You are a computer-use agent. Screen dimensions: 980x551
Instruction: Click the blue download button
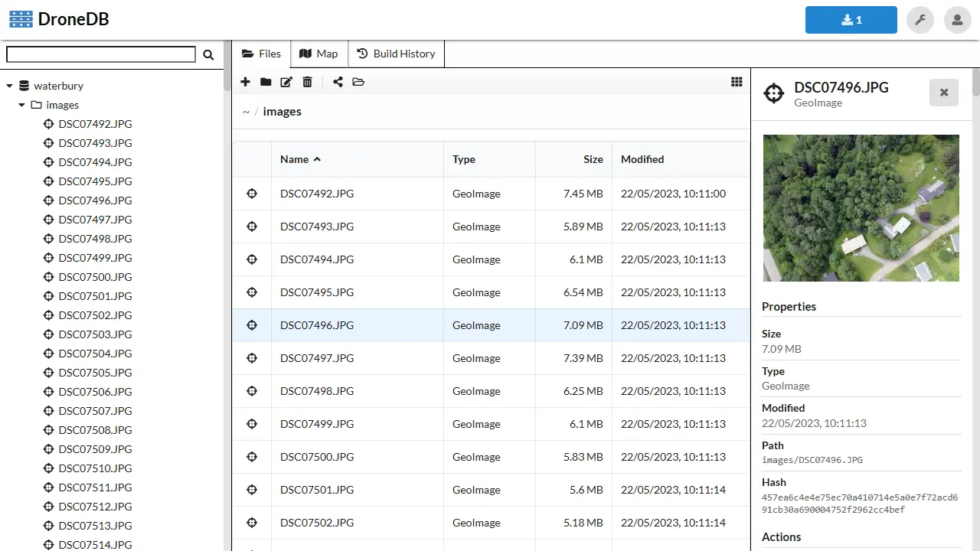click(x=851, y=20)
